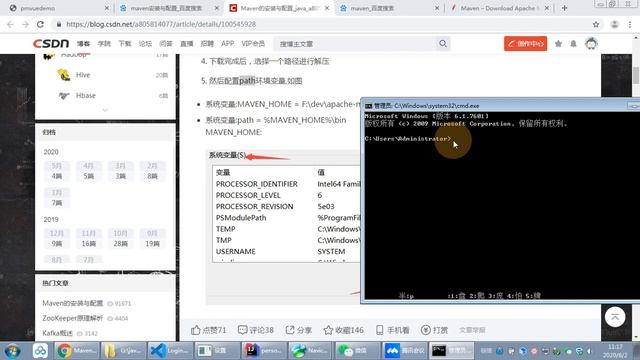This screenshot has height=360, width=640.
Task: Open the Chrome profile icon
Action: coord(614,24)
